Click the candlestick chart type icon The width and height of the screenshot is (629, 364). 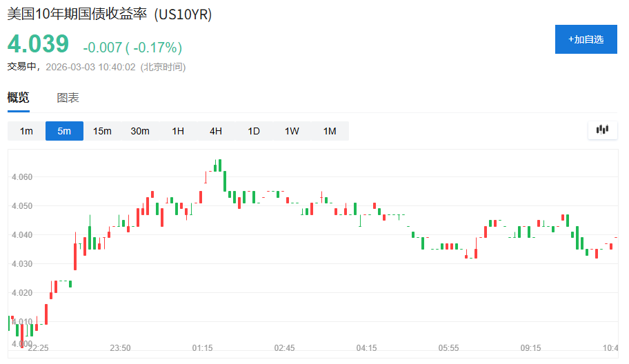point(603,130)
